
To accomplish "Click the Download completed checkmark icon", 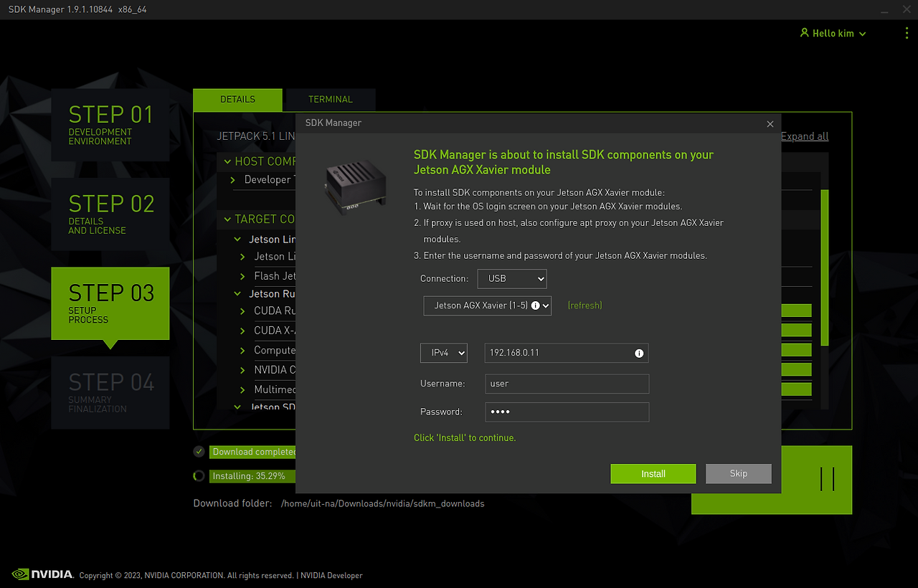I will (x=199, y=452).
